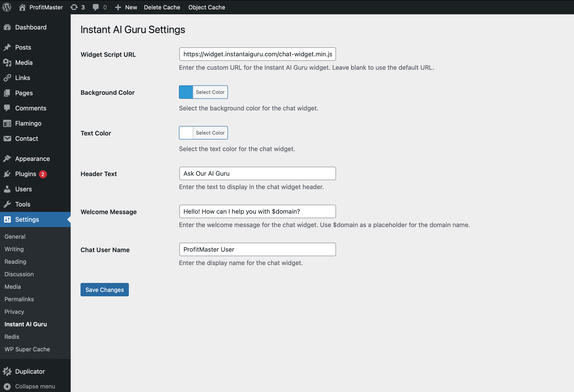This screenshot has width=574, height=392.
Task: Focus the Welcome Message input field
Action: coord(258,211)
